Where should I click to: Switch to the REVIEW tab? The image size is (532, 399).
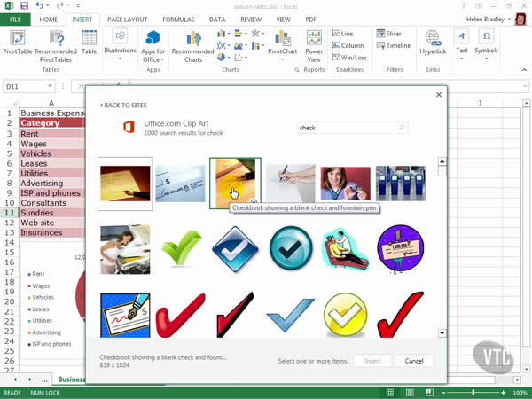(251, 20)
